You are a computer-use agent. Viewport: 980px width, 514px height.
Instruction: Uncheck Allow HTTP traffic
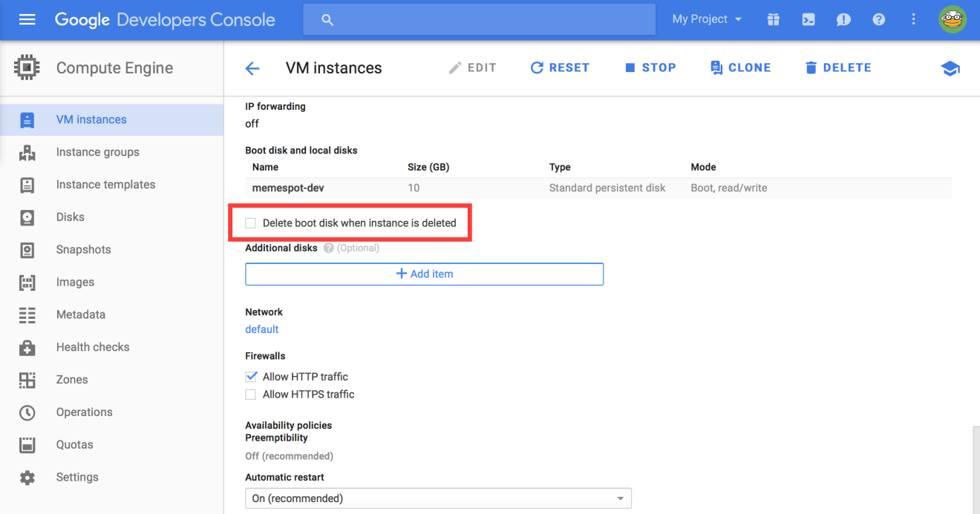click(251, 377)
